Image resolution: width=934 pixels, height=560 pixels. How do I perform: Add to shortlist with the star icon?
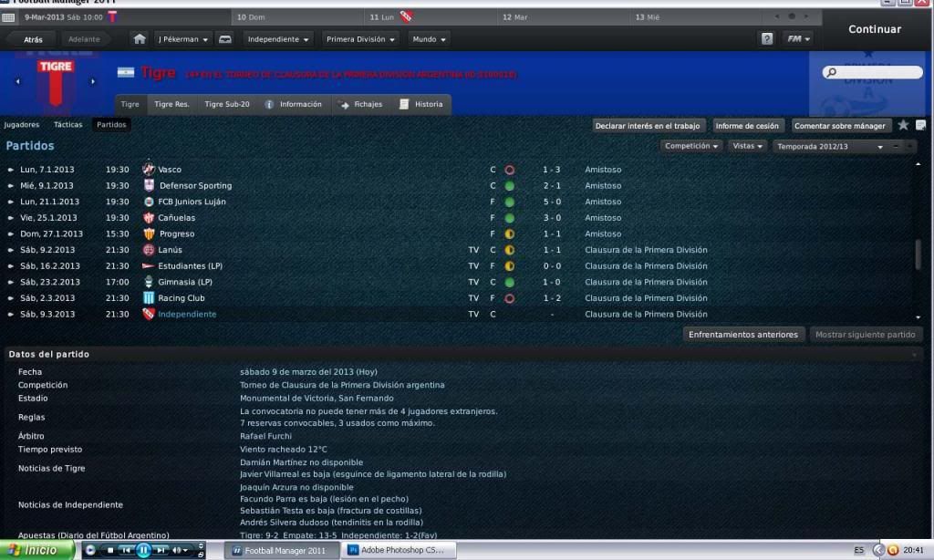(903, 125)
